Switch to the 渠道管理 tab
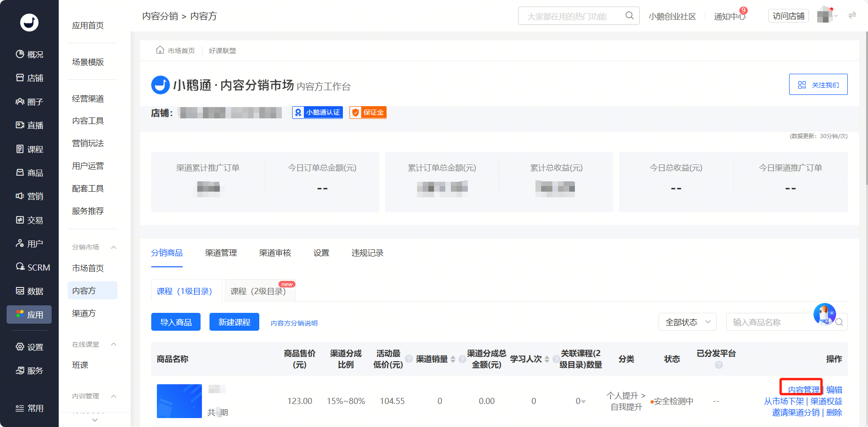The width and height of the screenshot is (868, 427). point(221,253)
